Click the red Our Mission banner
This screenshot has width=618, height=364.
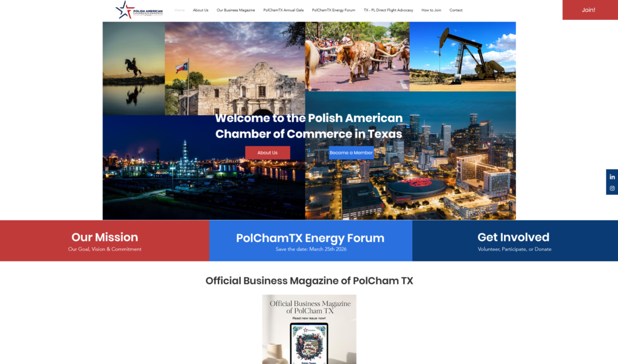point(104,240)
